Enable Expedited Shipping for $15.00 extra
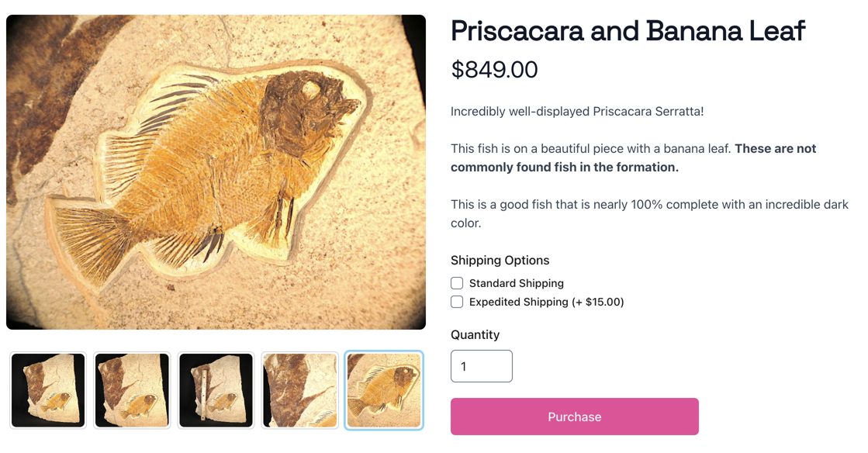 point(457,302)
